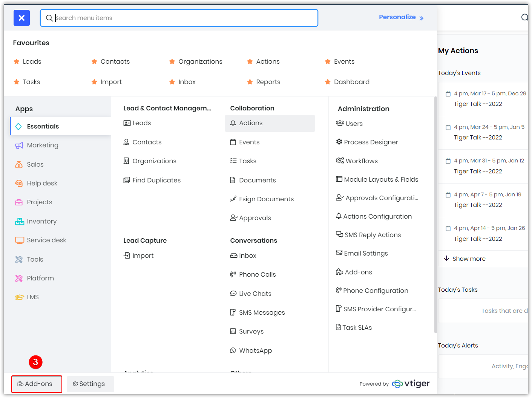
Task: Expand Show more in Today's Events
Action: (465, 259)
